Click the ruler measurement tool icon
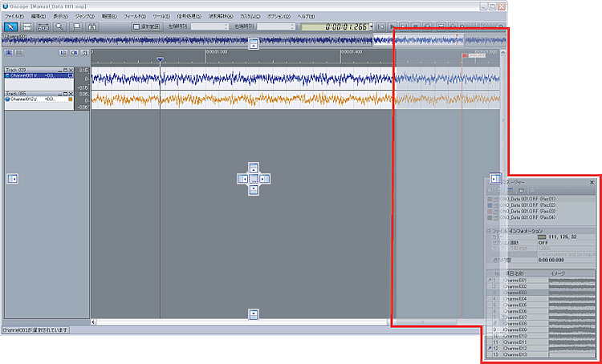602x364 pixels. (x=44, y=26)
